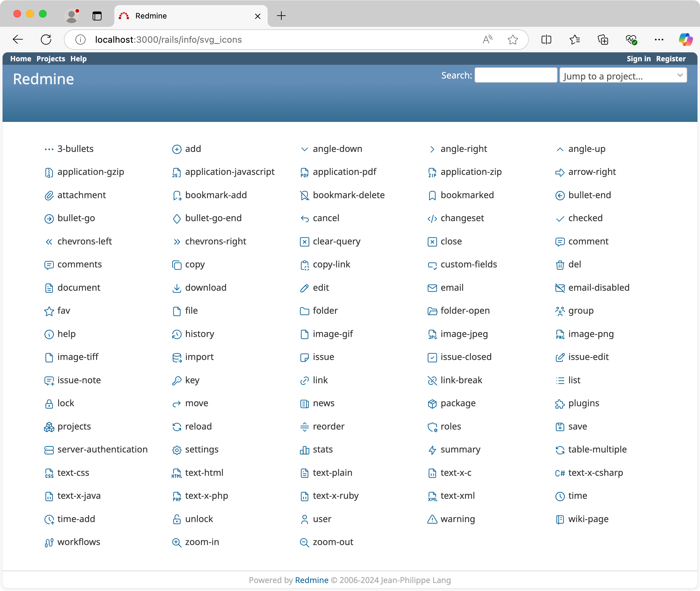Image resolution: width=700 pixels, height=591 pixels.
Task: Click the Register link
Action: [x=671, y=59]
